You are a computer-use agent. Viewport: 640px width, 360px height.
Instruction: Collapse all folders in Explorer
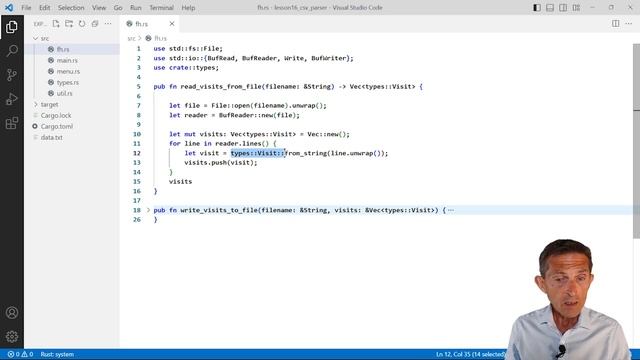click(95, 24)
